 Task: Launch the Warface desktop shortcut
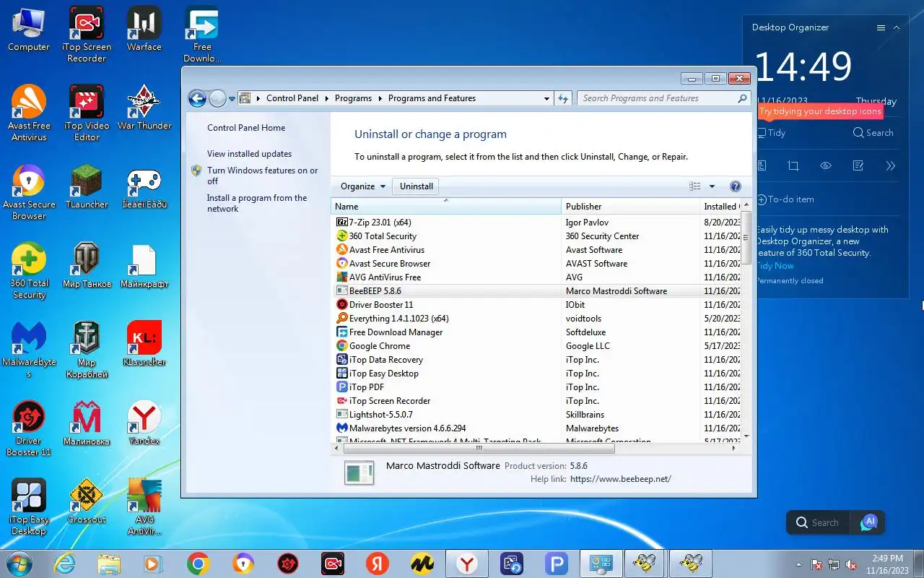144,30
